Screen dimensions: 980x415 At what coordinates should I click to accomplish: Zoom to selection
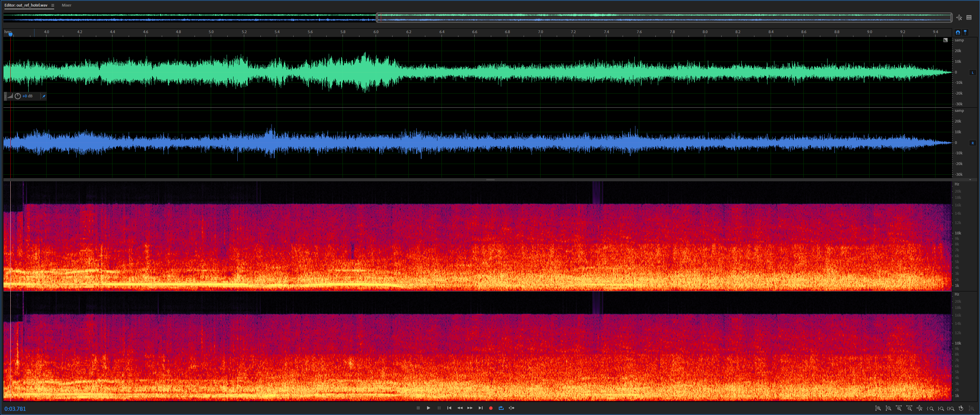point(950,408)
